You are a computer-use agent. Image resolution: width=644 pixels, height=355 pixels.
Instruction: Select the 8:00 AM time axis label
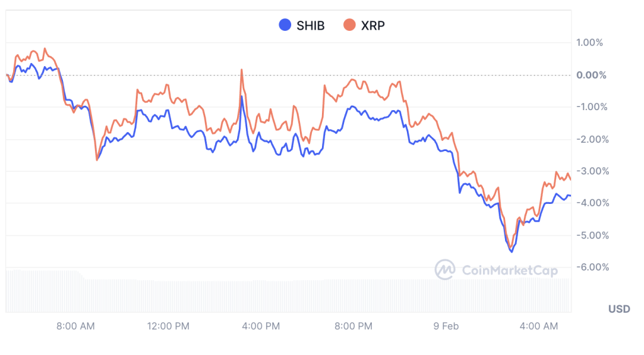point(75,326)
